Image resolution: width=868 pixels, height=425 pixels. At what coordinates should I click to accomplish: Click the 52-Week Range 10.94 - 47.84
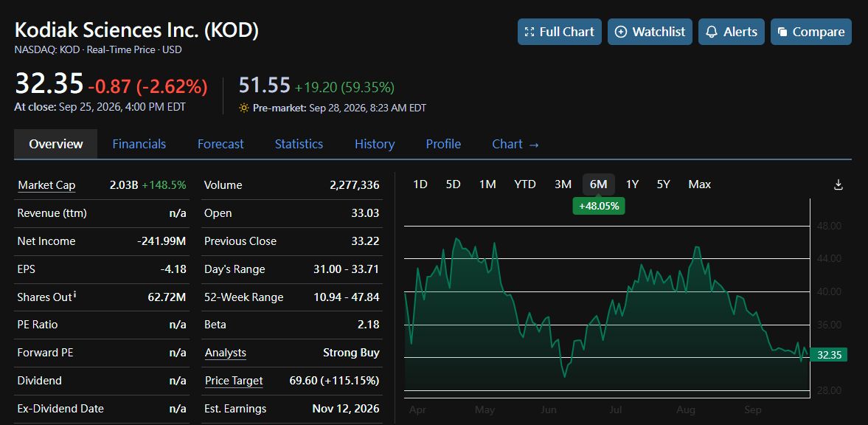click(x=347, y=297)
